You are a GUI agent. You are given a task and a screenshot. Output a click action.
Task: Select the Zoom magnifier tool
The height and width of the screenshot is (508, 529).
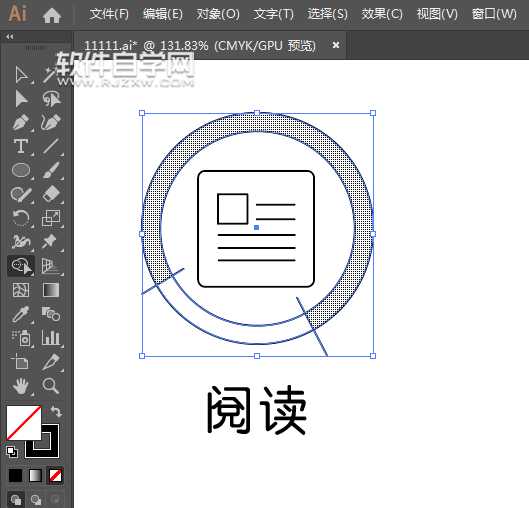click(51, 386)
